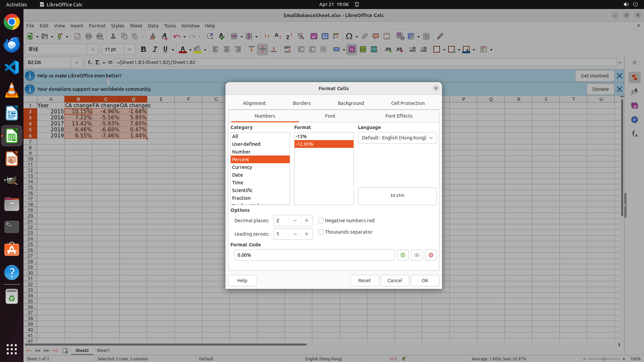Expand the font name dropdown list
Image resolution: width=644 pixels, height=362 pixels.
point(93,49)
